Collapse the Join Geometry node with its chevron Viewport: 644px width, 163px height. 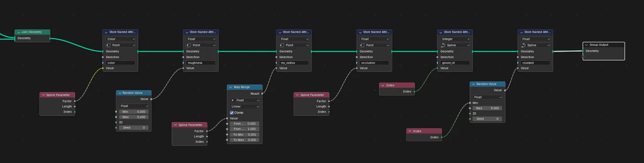click(x=19, y=32)
